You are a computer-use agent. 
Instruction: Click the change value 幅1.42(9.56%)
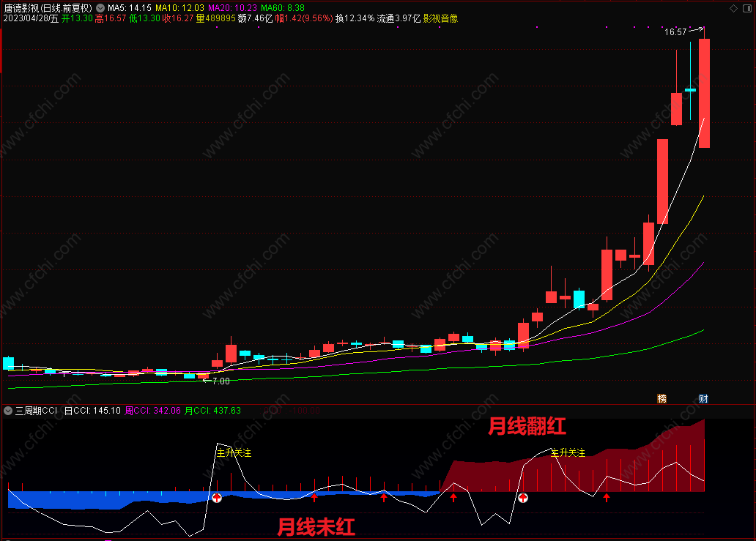304,18
